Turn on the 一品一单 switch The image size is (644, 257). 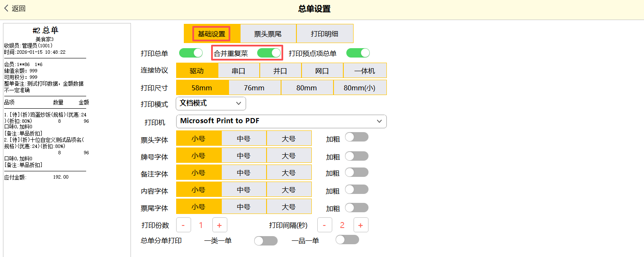tap(347, 240)
